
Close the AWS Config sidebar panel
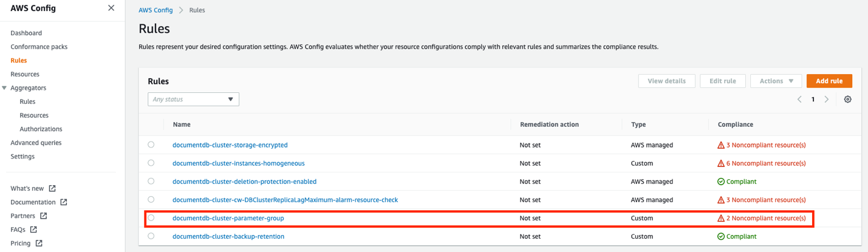tap(111, 8)
